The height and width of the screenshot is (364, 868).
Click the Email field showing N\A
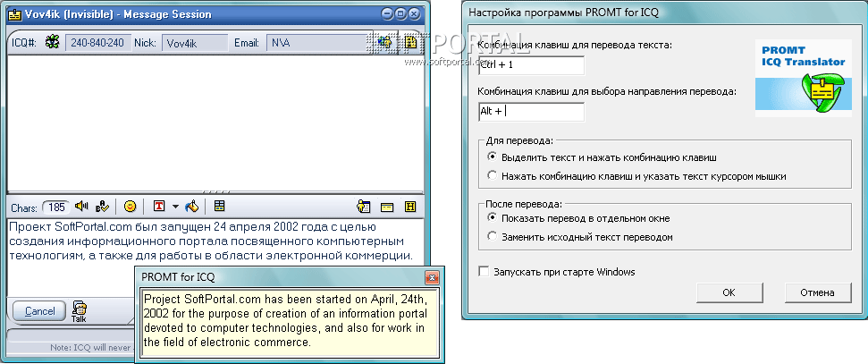click(316, 43)
